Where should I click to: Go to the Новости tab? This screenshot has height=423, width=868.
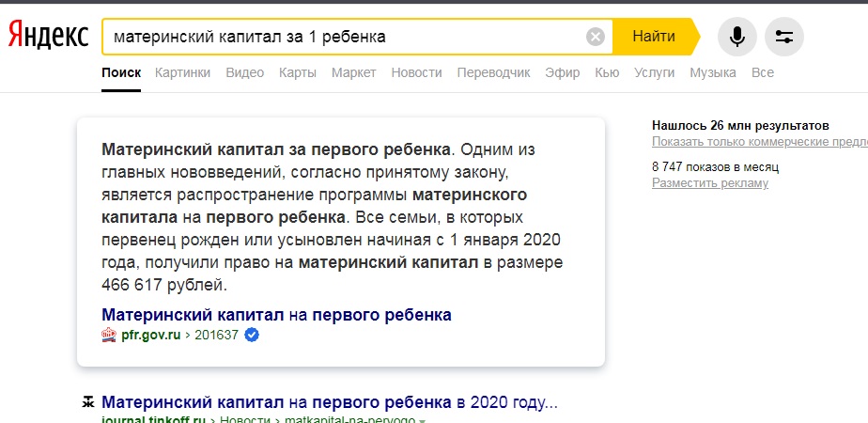[x=416, y=72]
